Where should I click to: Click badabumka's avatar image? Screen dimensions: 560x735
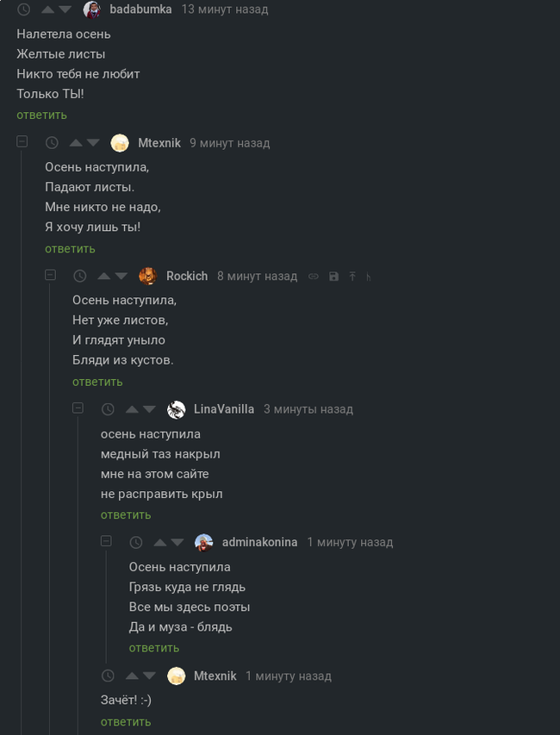[92, 9]
